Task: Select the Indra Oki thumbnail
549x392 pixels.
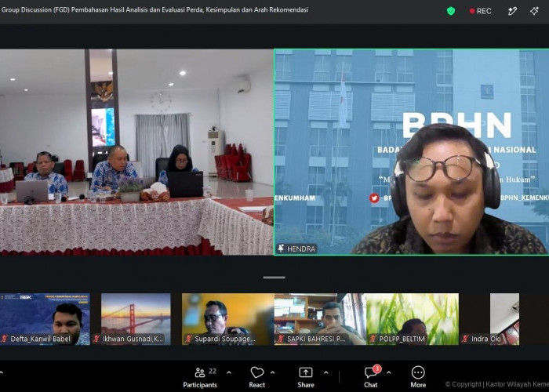Action: tap(489, 319)
